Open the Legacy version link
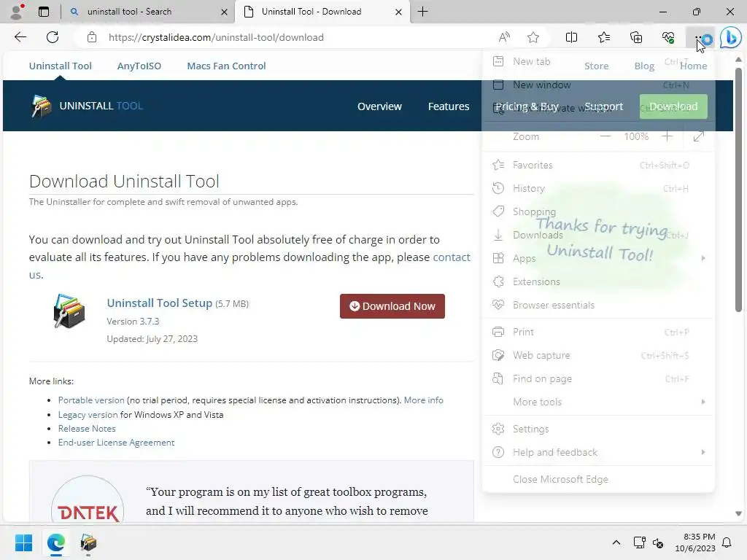The height and width of the screenshot is (560, 747). 88,415
